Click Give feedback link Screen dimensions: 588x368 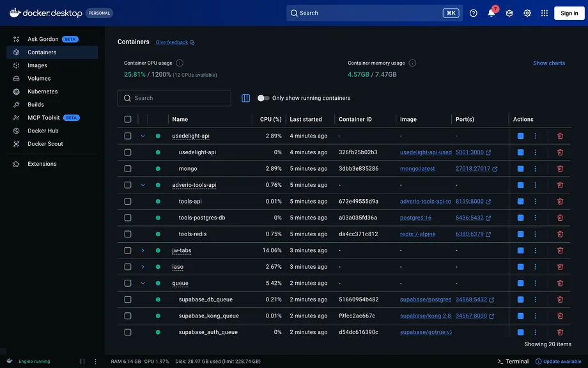click(x=175, y=42)
